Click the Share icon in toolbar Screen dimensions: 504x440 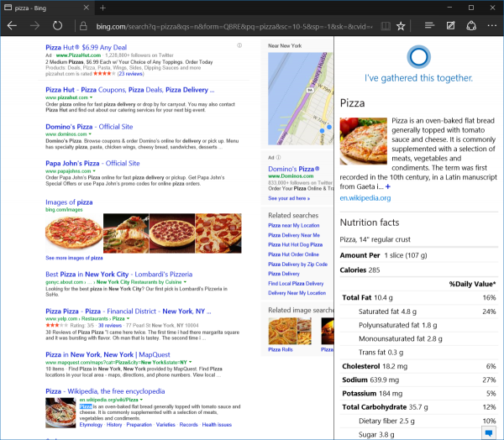point(471,26)
